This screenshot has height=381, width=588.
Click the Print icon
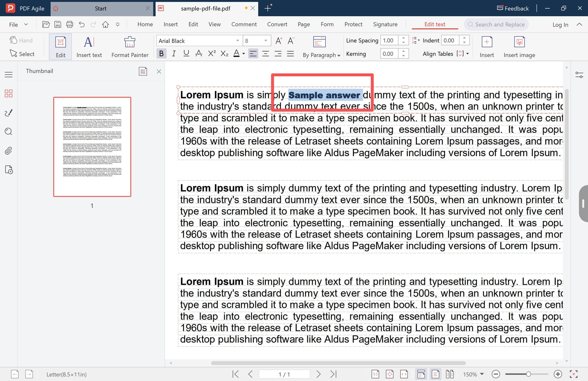pos(70,25)
